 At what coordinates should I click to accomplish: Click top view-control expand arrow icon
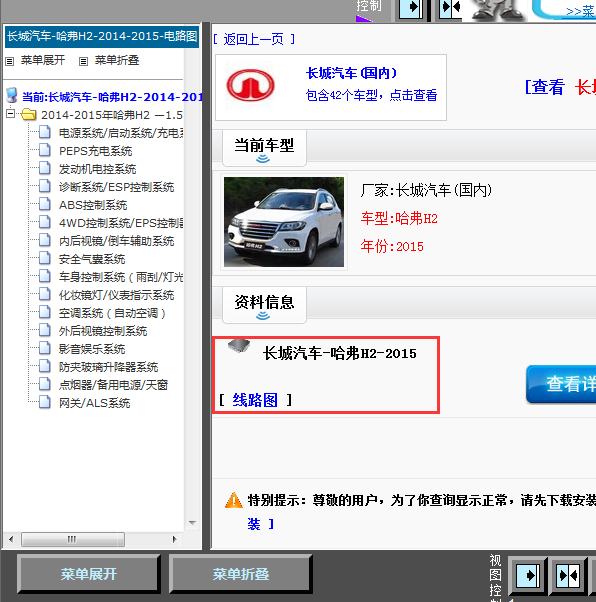pos(411,8)
